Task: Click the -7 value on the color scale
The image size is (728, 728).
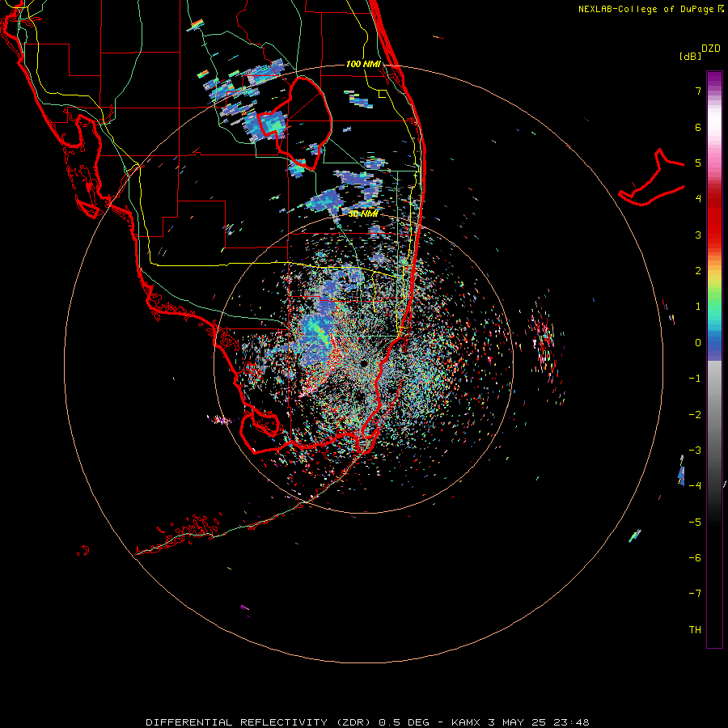Action: pos(695,594)
